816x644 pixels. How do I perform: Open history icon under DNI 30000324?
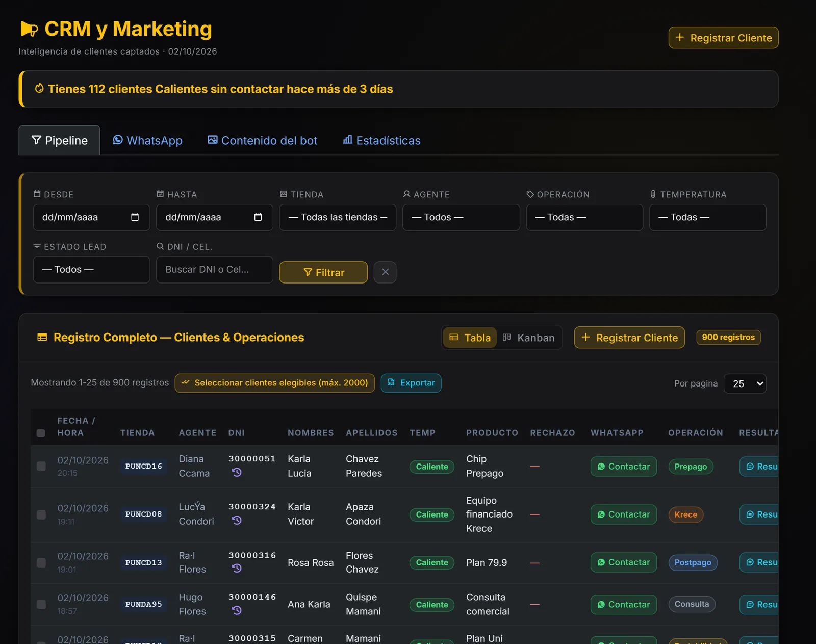coord(237,521)
